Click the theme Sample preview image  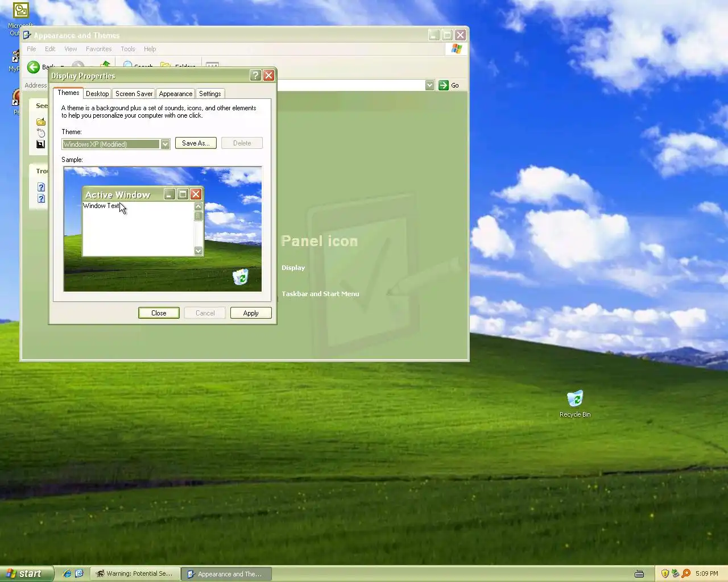(x=163, y=229)
